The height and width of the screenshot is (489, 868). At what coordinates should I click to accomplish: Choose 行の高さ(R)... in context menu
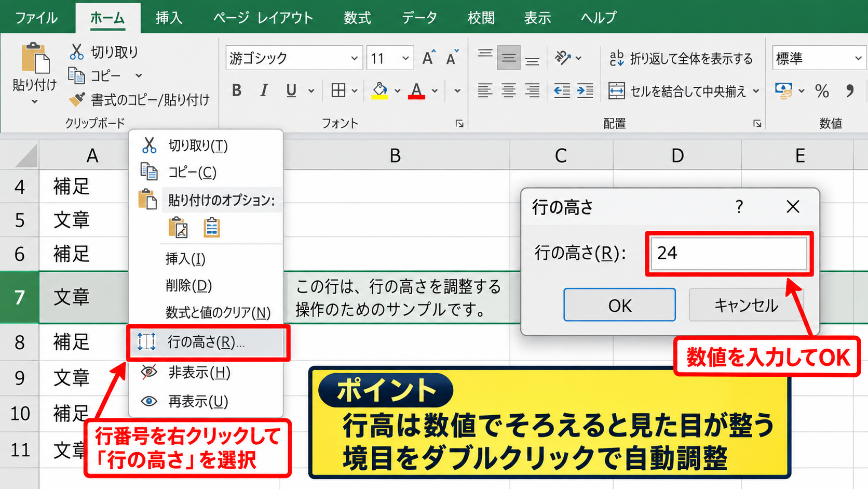[207, 342]
